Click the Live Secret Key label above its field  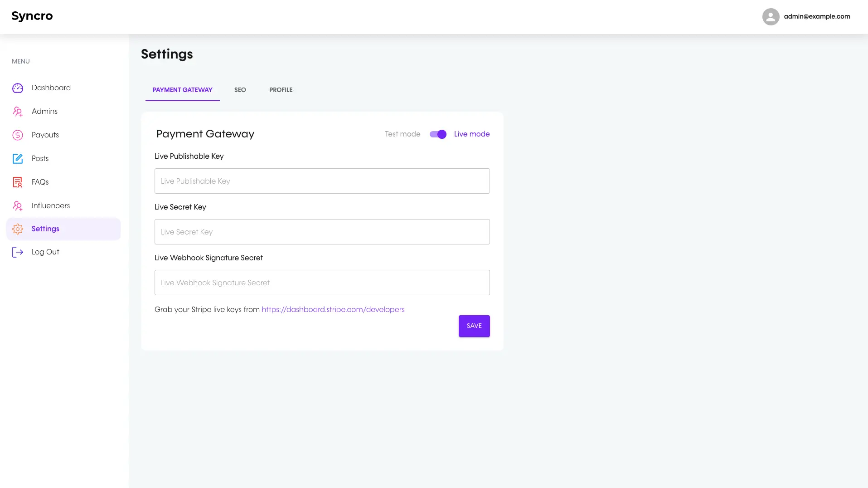coord(180,207)
